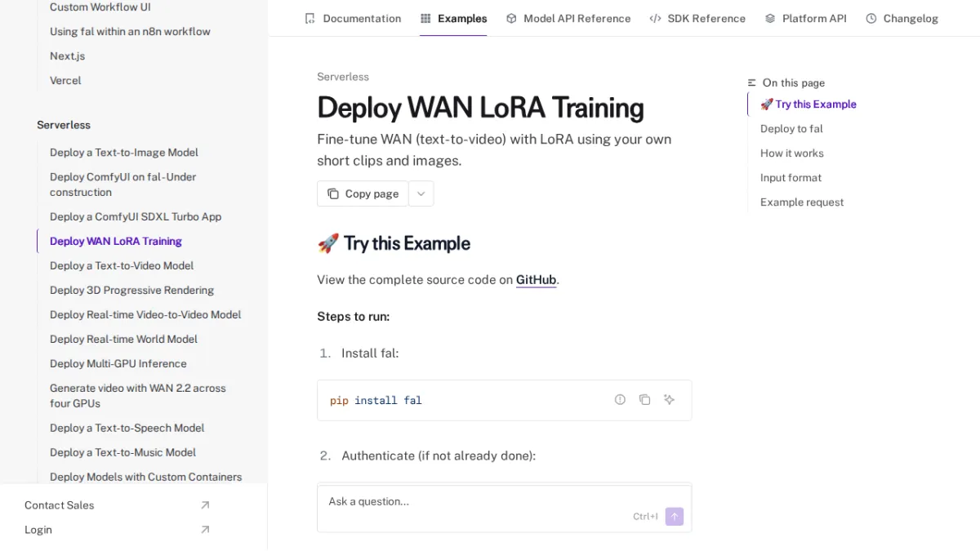Open Deploy a ComfyUI SDXL Turbo App
The width and height of the screenshot is (980, 551).
pyautogui.click(x=136, y=217)
